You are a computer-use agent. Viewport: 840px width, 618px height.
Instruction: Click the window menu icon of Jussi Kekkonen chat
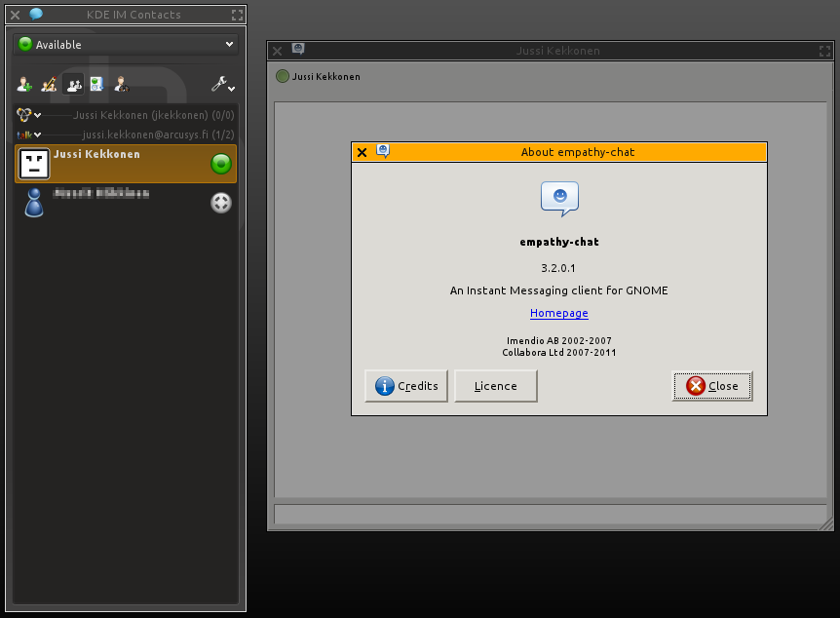coord(298,50)
